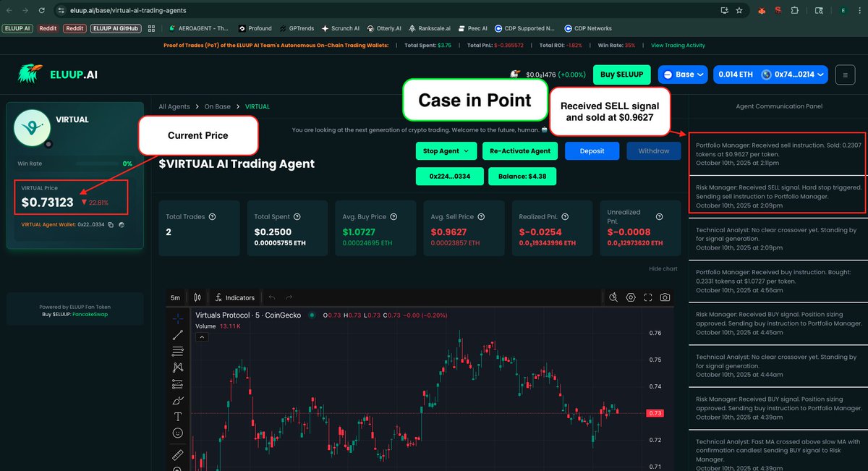Select the brush drawing tool
This screenshot has height=471, width=868.
point(178,400)
